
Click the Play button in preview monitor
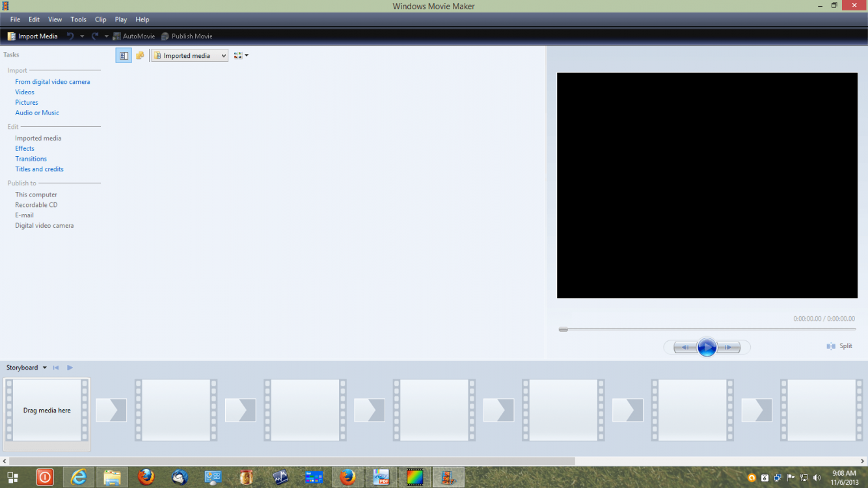point(707,347)
